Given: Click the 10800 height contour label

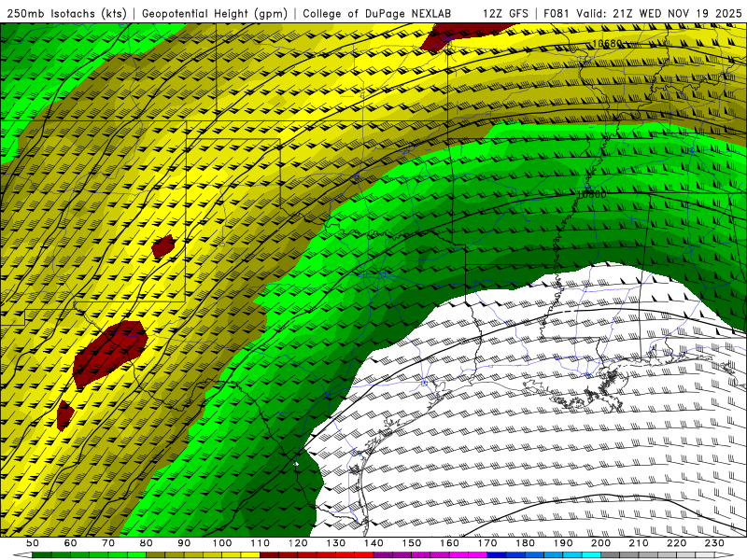Looking at the screenshot, I should [591, 195].
